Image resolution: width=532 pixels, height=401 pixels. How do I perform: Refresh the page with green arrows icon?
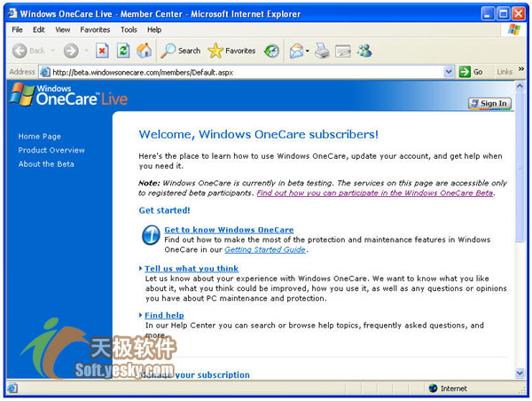point(123,51)
